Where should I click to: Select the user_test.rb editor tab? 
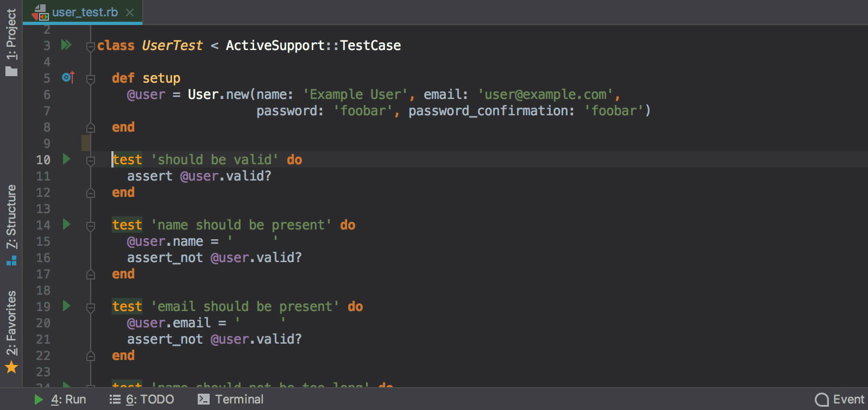[84, 12]
